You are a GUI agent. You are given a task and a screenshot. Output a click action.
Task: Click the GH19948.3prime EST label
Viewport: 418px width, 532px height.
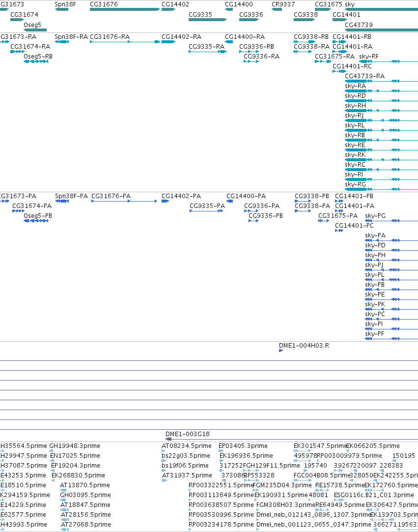(x=75, y=446)
